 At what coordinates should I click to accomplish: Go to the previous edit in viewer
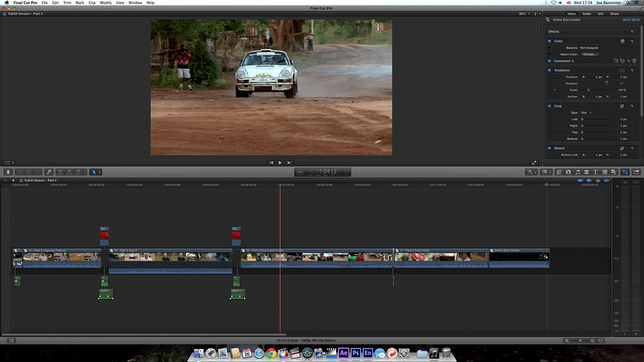(x=272, y=162)
